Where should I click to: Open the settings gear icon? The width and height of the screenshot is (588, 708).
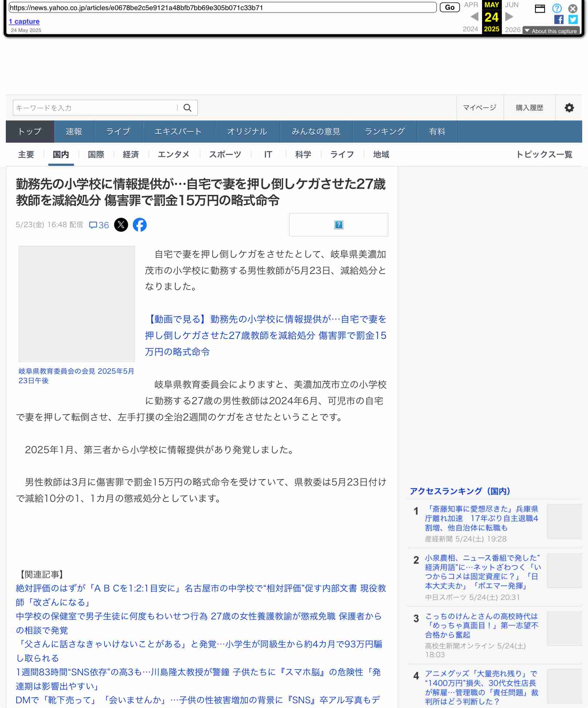coord(569,108)
